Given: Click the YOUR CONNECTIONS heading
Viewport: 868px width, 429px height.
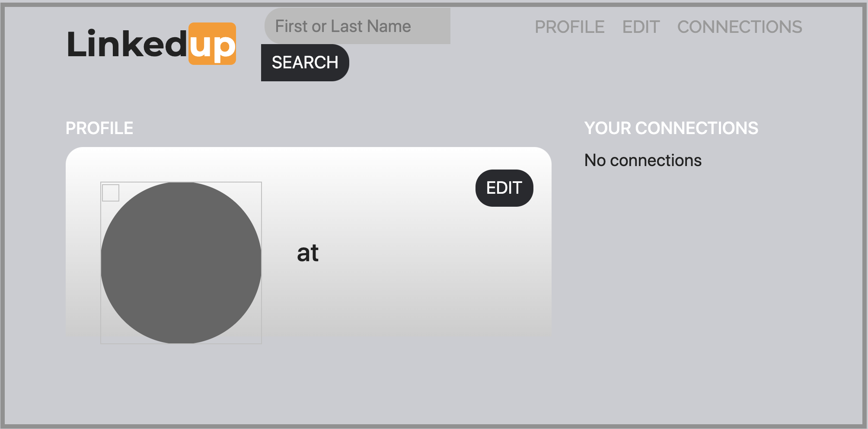Looking at the screenshot, I should tap(671, 128).
